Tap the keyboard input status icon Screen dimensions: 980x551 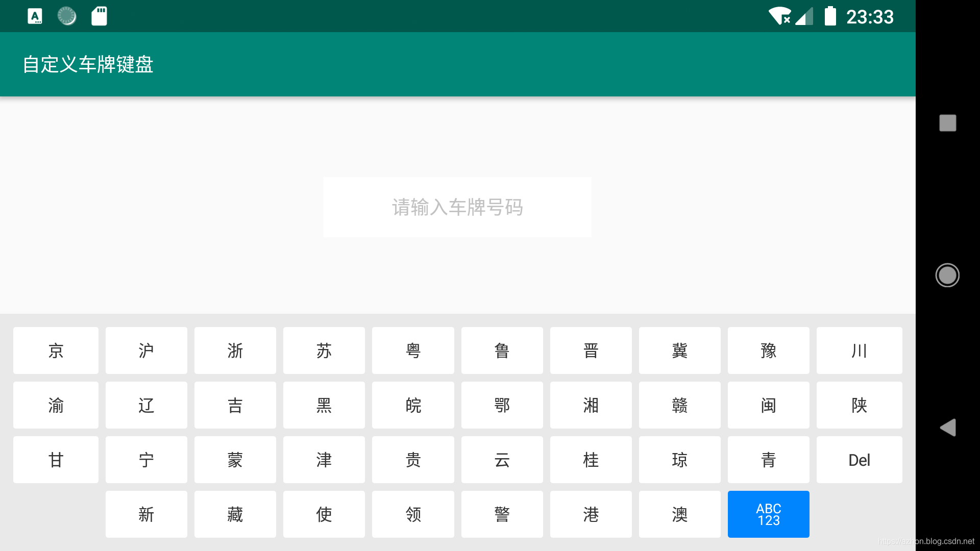(35, 16)
